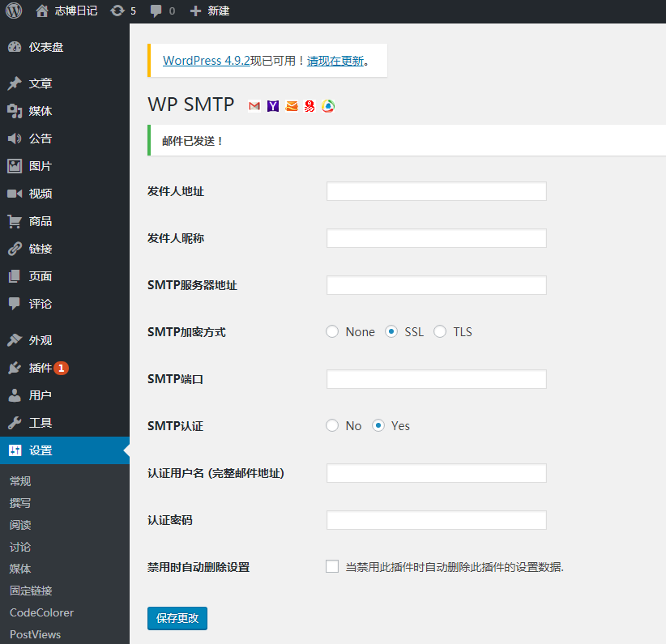The height and width of the screenshot is (644, 666).
Task: Click the orange envelope mail icon
Action: click(x=292, y=106)
